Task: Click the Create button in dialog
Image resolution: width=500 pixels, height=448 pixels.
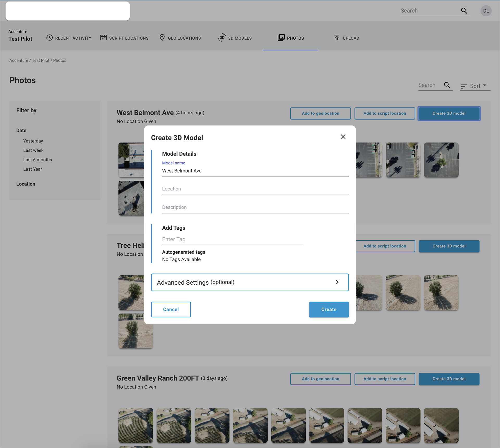Action: (x=329, y=309)
